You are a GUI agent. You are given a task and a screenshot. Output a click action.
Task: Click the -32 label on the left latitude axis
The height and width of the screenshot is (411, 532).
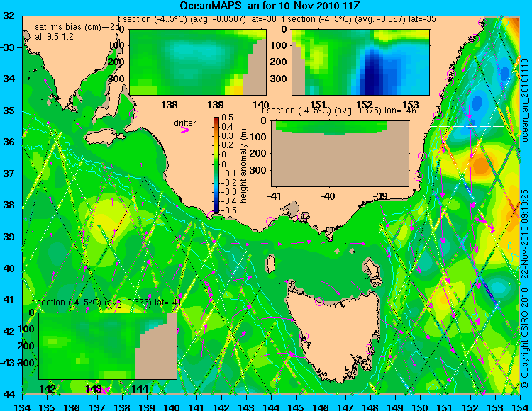[x=8, y=16]
